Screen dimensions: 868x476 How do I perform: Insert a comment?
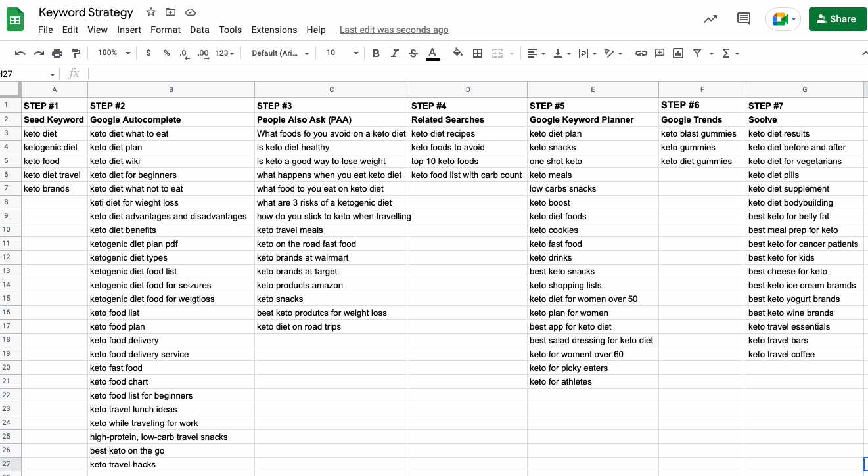click(x=660, y=53)
